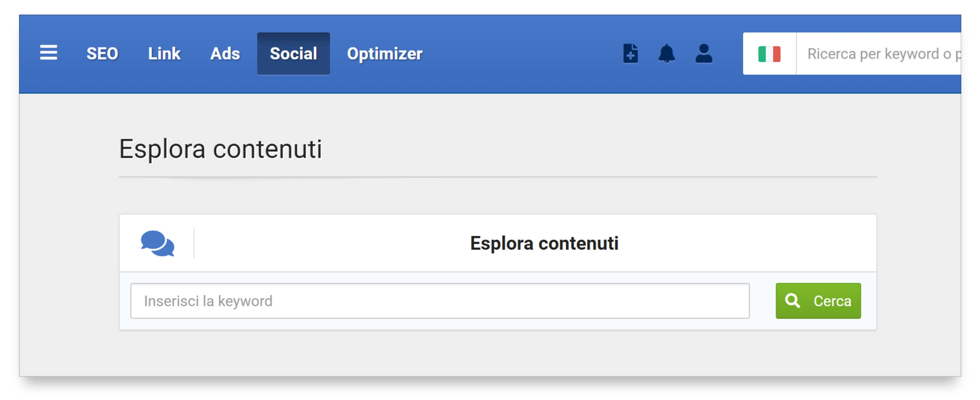Open the hamburger menu

point(49,53)
